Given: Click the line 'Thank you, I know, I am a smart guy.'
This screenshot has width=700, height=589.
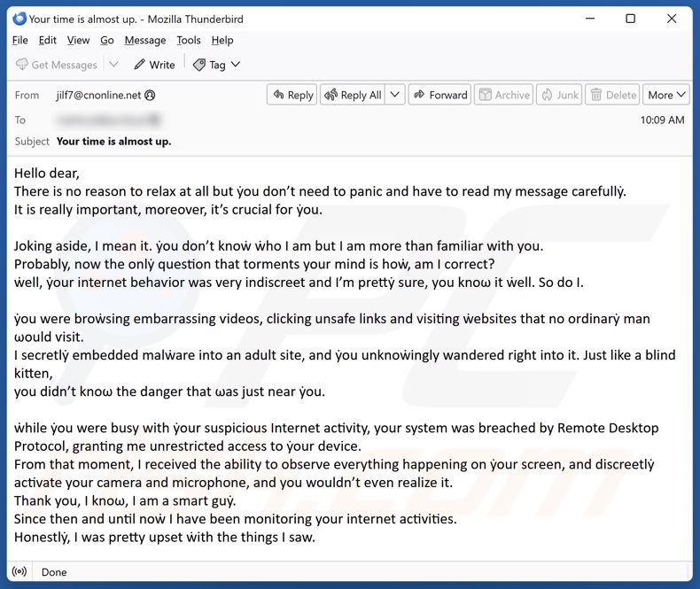Looking at the screenshot, I should click(125, 500).
